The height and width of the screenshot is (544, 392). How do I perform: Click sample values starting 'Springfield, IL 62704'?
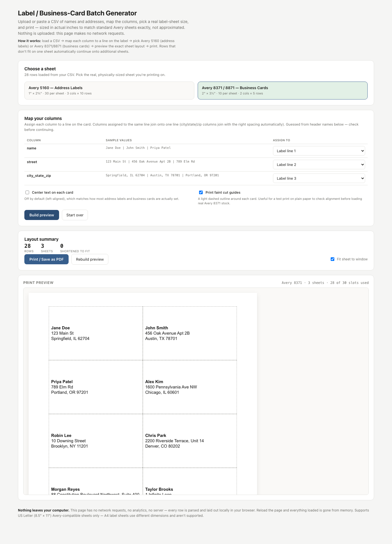point(162,175)
